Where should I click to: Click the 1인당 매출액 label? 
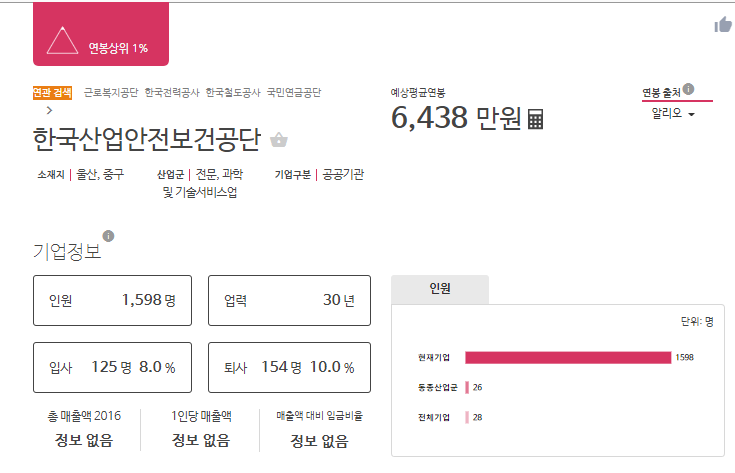201,416
